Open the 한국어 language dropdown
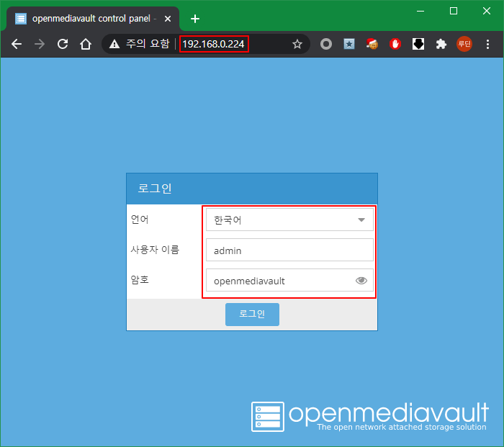504x447 pixels. click(x=289, y=220)
